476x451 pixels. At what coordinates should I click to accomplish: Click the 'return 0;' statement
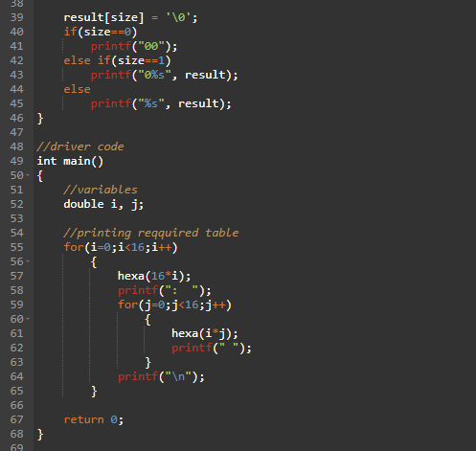(94, 419)
